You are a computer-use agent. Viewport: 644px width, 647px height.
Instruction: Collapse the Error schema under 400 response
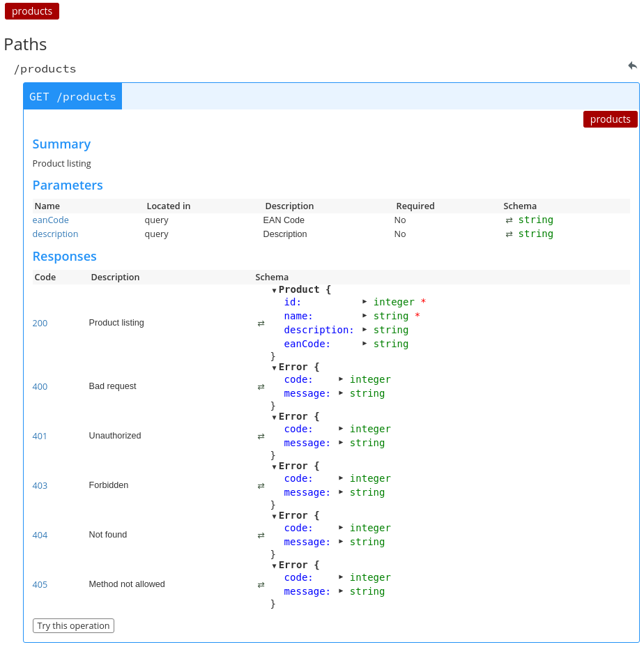coord(275,367)
